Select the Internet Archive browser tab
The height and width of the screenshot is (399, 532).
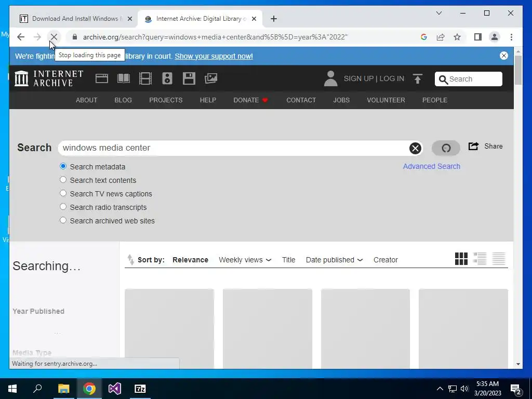[199, 19]
